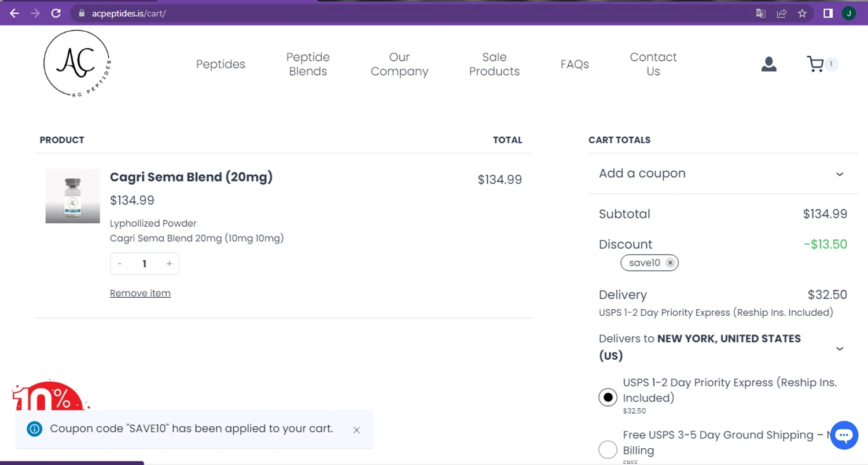Click the save10 coupon tag
The height and width of the screenshot is (465, 868).
click(650, 263)
